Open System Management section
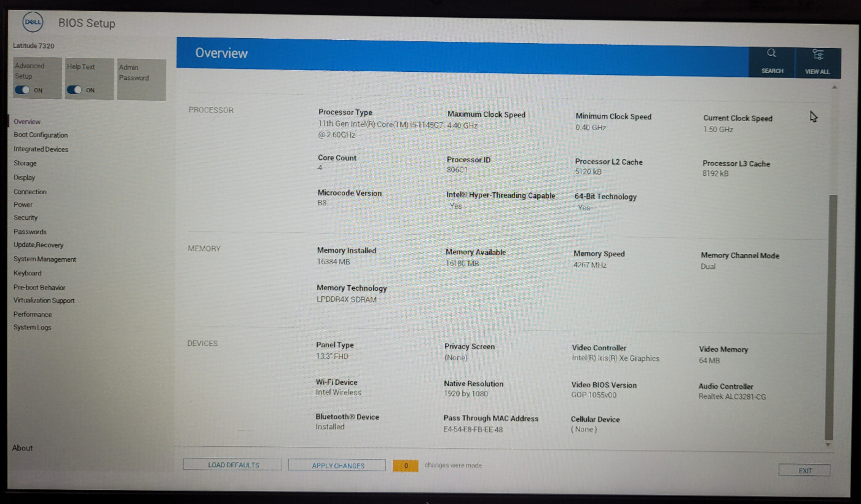 (x=45, y=259)
